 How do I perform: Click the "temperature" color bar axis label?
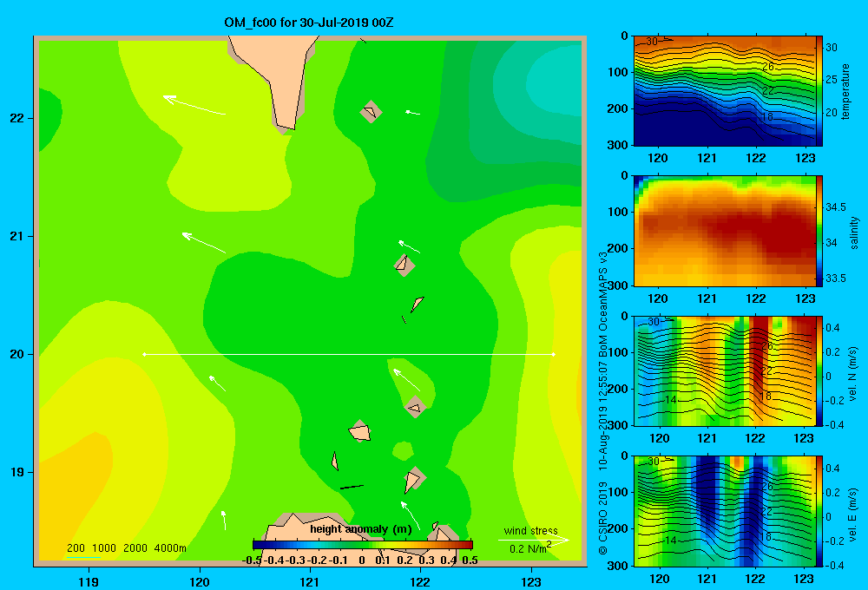click(845, 91)
